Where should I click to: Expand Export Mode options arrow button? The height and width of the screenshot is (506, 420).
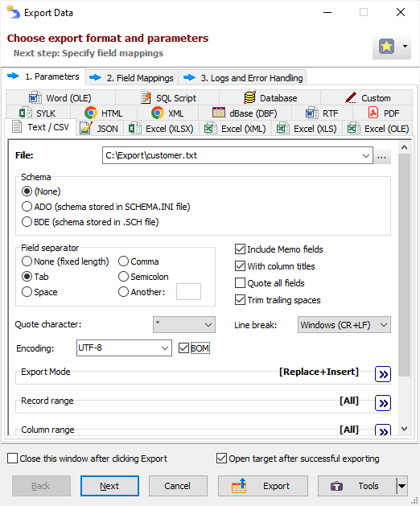coord(383,374)
